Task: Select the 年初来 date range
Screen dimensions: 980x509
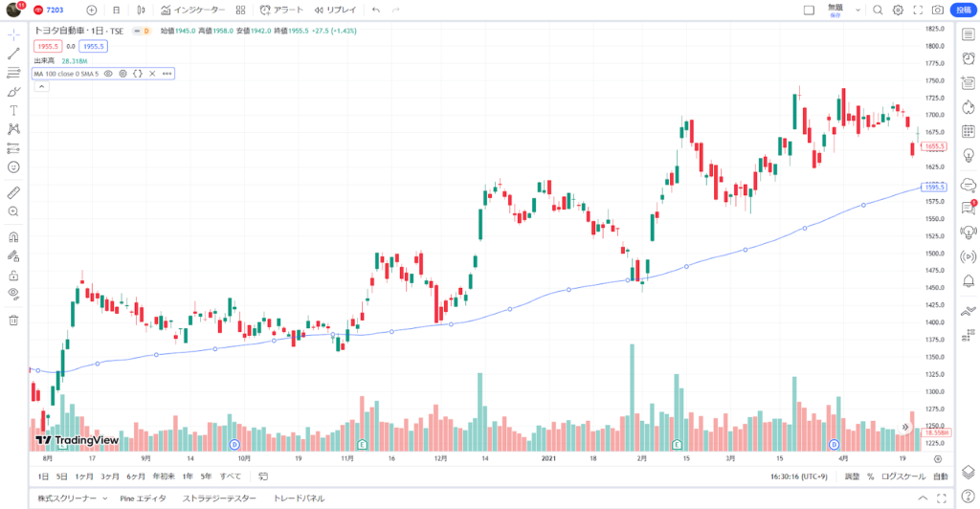Action: 164,476
